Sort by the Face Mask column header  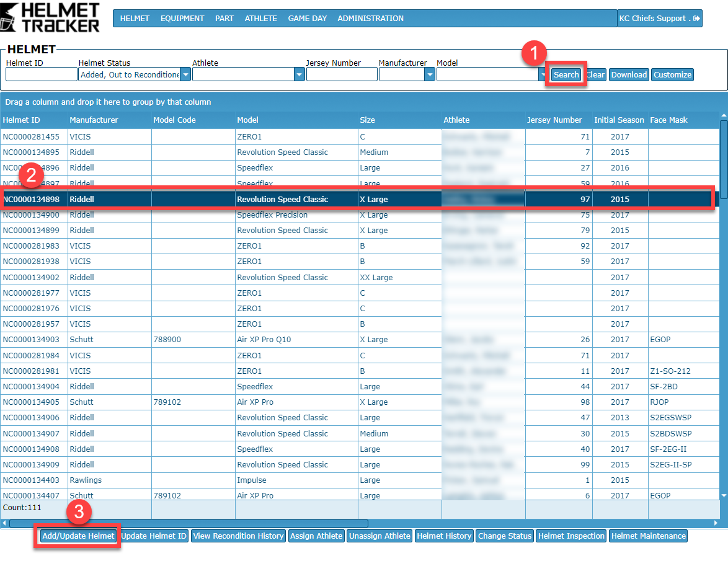(x=683, y=120)
